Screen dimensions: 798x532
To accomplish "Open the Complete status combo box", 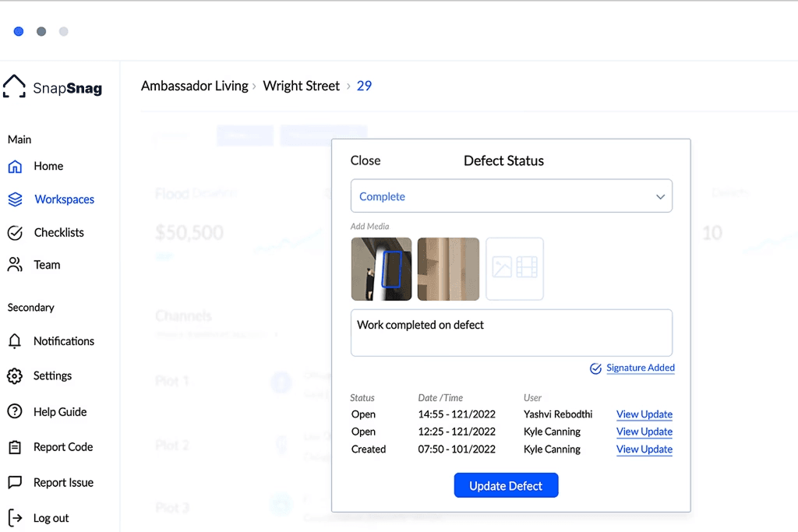I will pos(499,197).
